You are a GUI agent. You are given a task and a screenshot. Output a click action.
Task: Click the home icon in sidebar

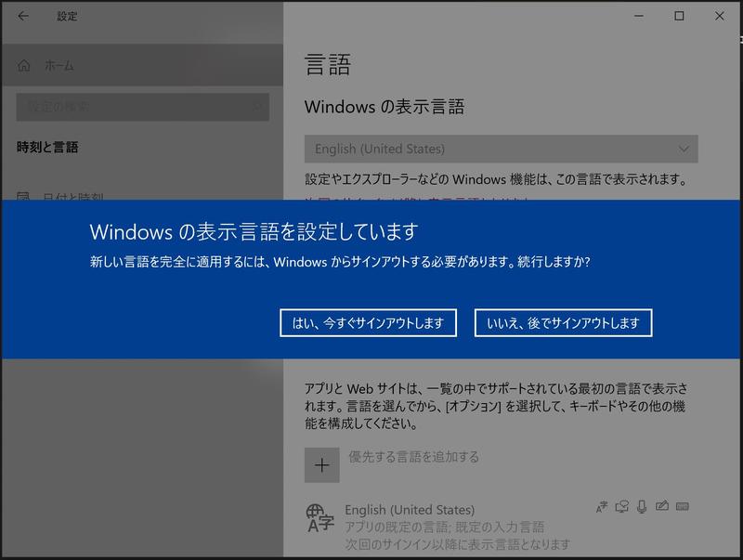(x=24, y=65)
